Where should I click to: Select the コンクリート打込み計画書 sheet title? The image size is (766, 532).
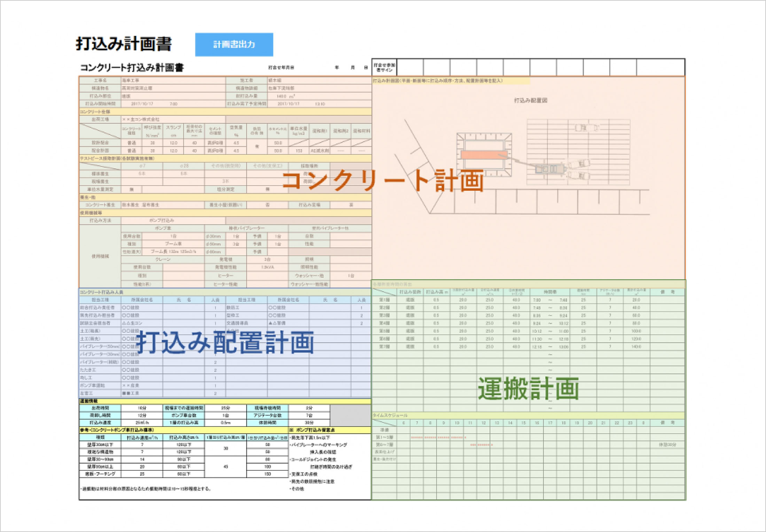[132, 68]
